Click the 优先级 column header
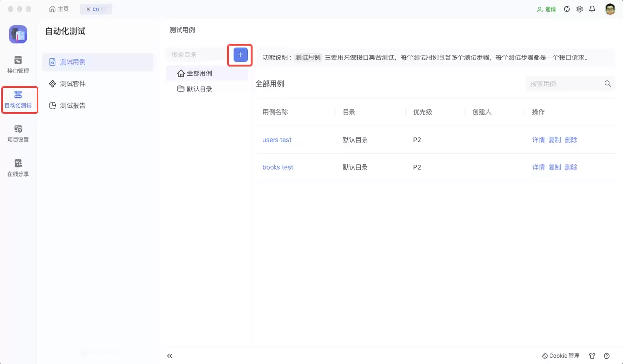 point(422,112)
